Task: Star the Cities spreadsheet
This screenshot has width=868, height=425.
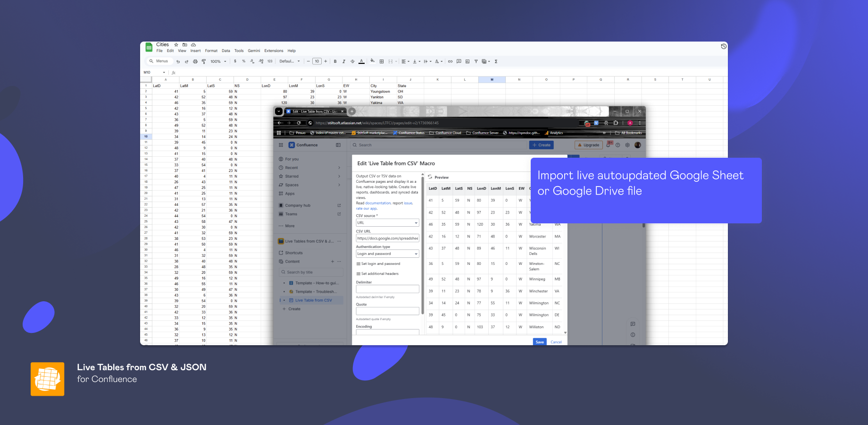Action: (x=175, y=44)
